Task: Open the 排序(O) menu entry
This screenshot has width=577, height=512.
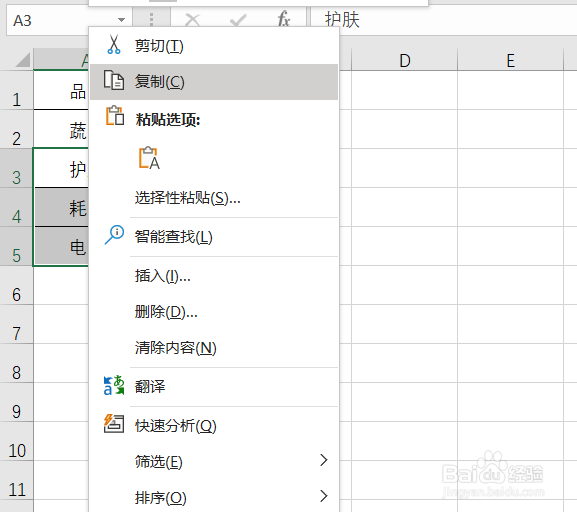Action: (x=214, y=498)
